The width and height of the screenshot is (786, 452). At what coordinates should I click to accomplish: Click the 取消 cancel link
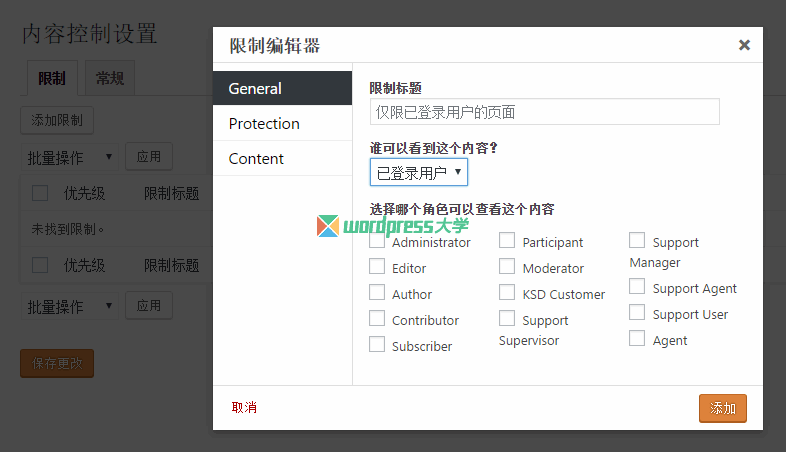[x=244, y=408]
